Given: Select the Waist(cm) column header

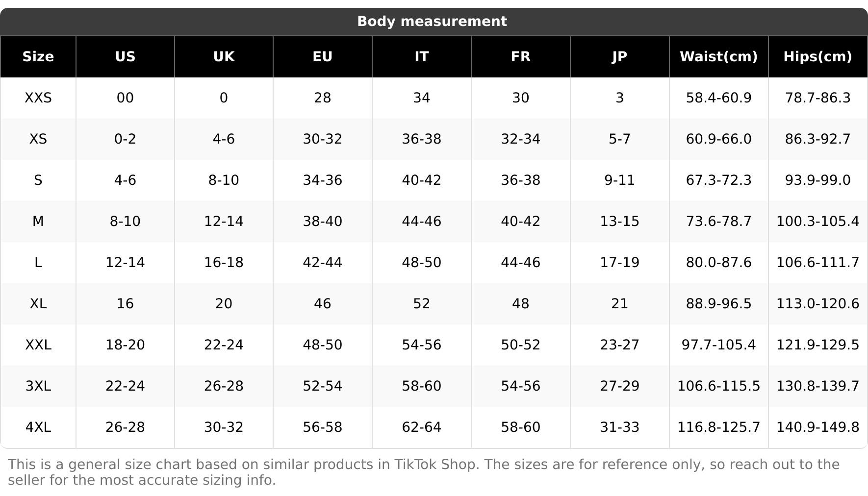Looking at the screenshot, I should pos(718,57).
